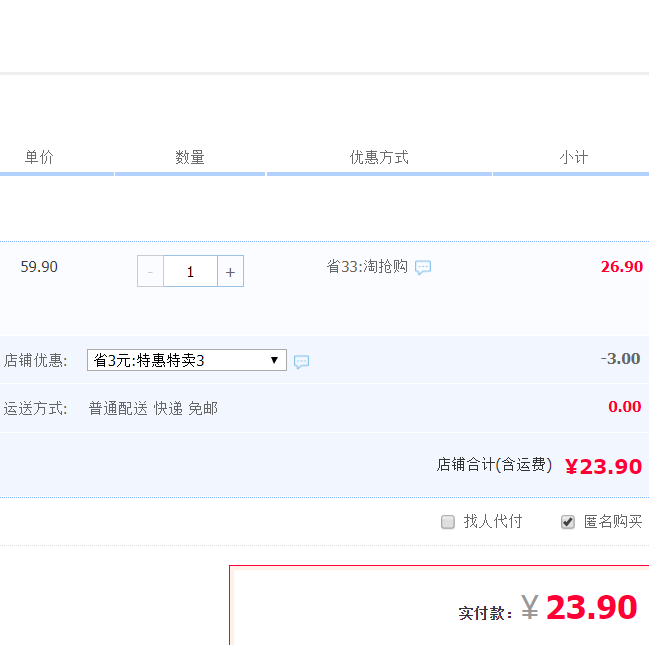649x645 pixels.
Task: Click the -3.00 store discount amount
Action: point(620,359)
